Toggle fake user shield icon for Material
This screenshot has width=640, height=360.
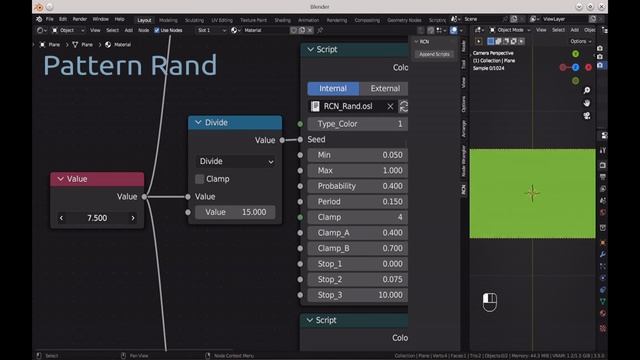click(x=294, y=30)
